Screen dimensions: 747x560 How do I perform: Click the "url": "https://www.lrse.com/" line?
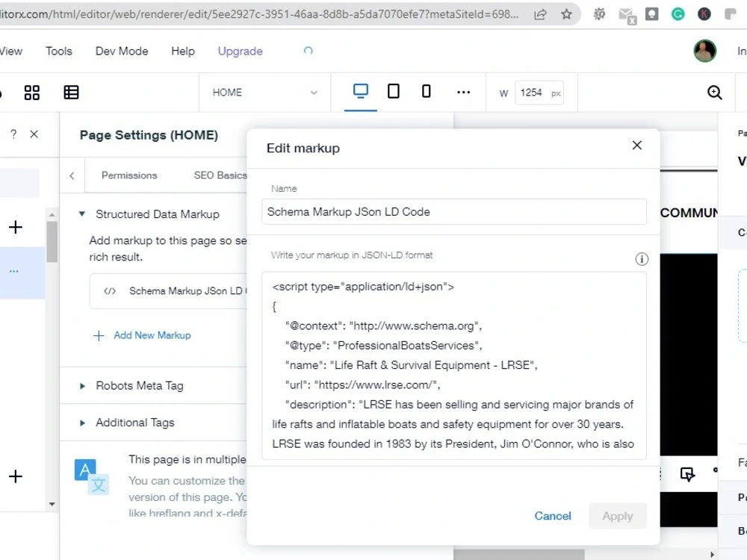pyautogui.click(x=362, y=385)
